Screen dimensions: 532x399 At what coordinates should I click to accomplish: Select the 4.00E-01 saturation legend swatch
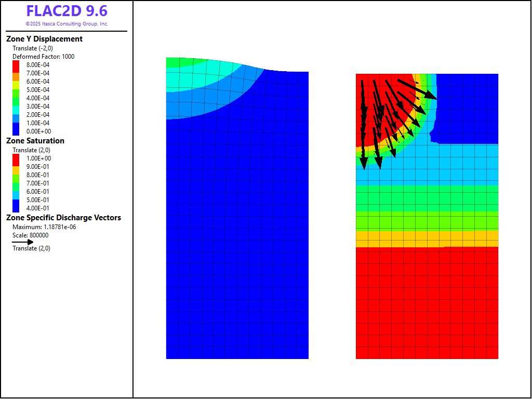tap(16, 208)
